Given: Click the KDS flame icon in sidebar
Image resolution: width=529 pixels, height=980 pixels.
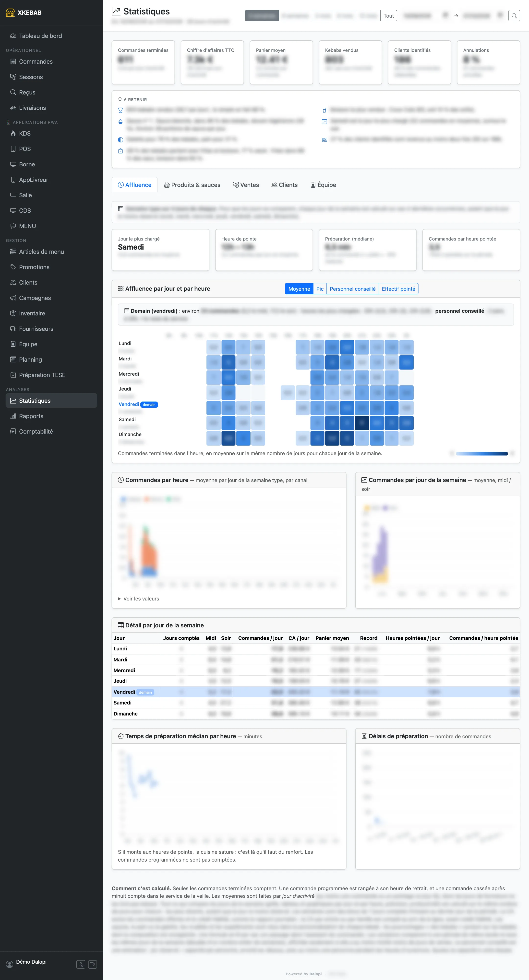Looking at the screenshot, I should coord(13,134).
